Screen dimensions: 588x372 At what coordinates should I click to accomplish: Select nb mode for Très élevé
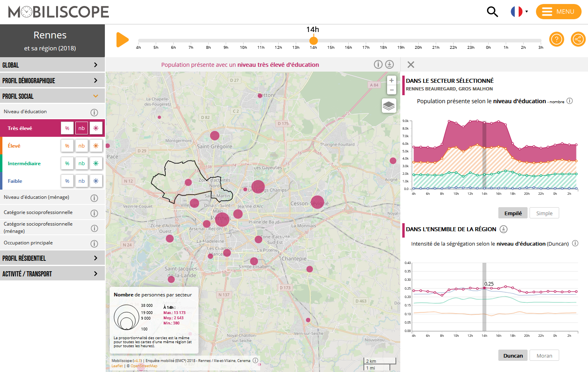pos(82,128)
